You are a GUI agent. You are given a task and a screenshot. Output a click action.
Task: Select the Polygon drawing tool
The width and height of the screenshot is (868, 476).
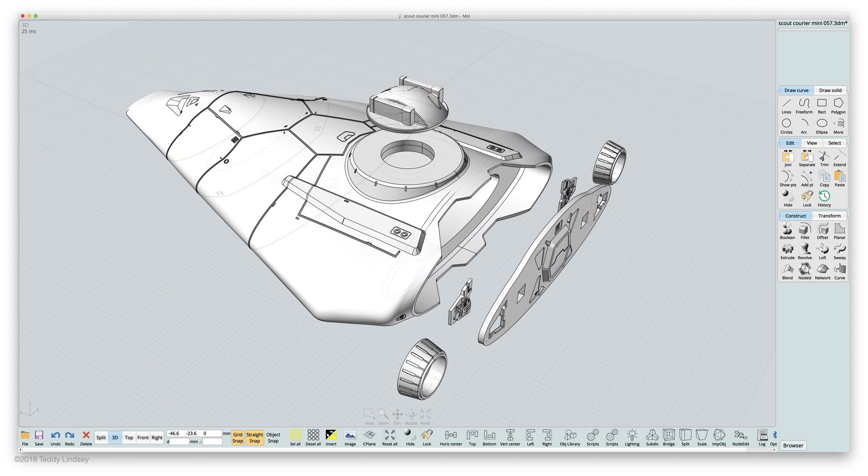click(x=838, y=106)
